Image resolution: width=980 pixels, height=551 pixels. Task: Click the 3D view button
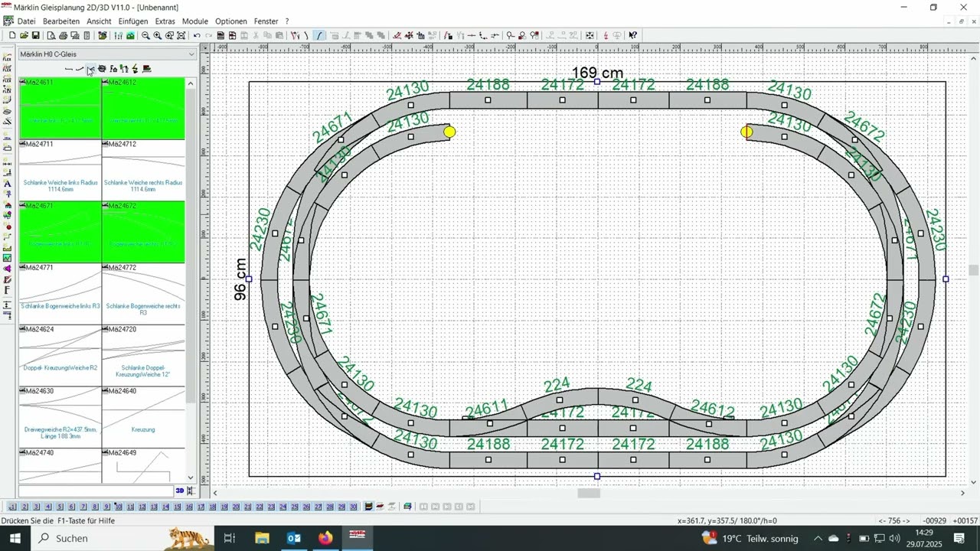click(180, 491)
